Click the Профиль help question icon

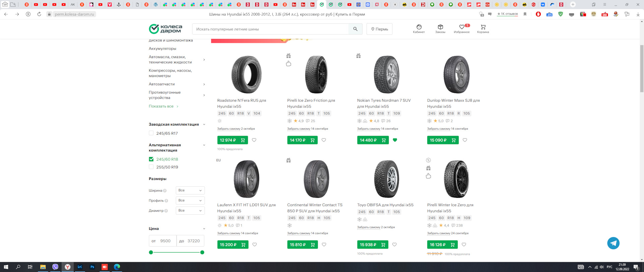coord(166,201)
